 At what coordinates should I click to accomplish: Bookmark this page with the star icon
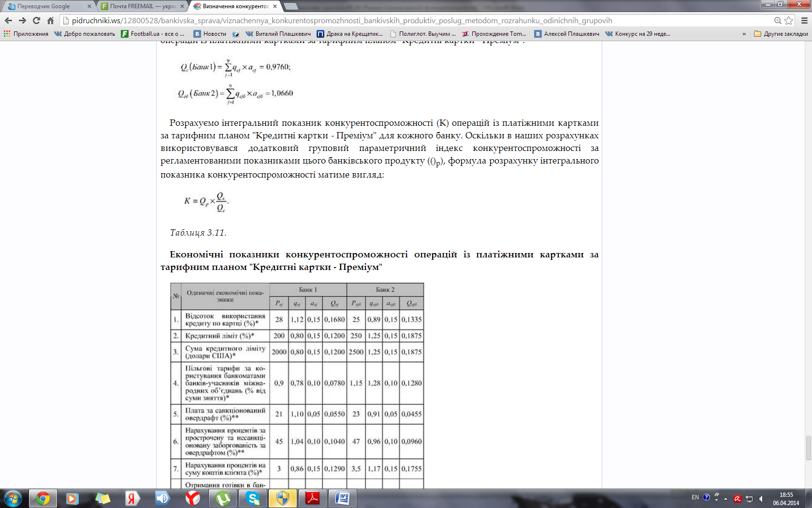pyautogui.click(x=788, y=20)
